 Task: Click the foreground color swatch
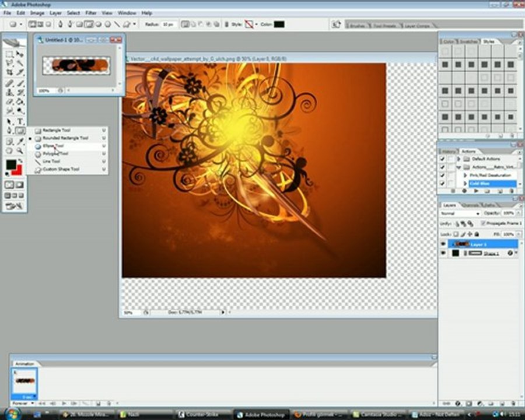[x=11, y=165]
